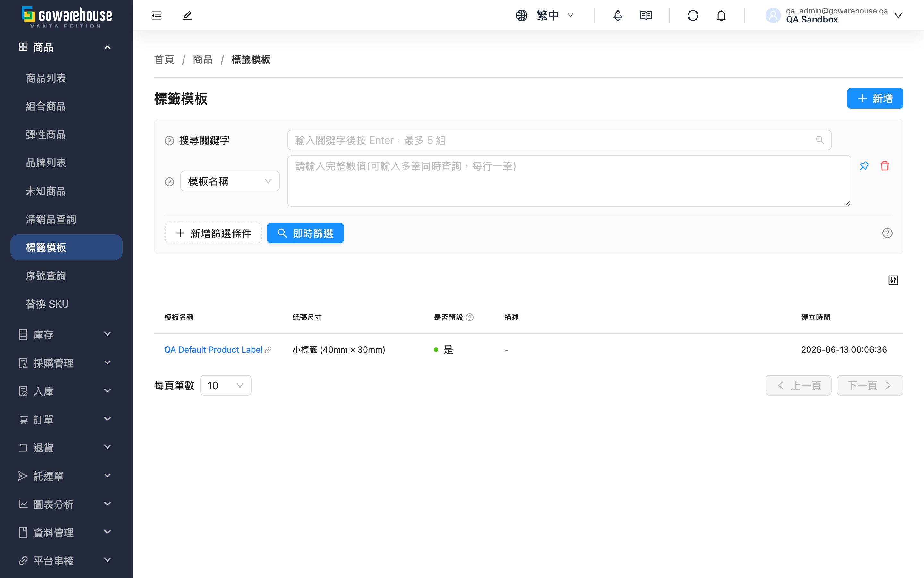Screen dimensions: 924x578
Task: Click help icon beside 搜尋關鍵字
Action: pyautogui.click(x=169, y=141)
